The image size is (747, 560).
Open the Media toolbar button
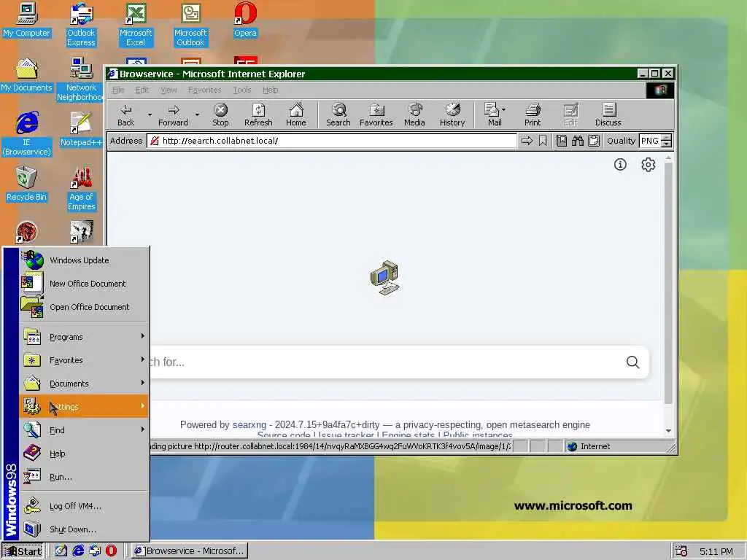(414, 114)
